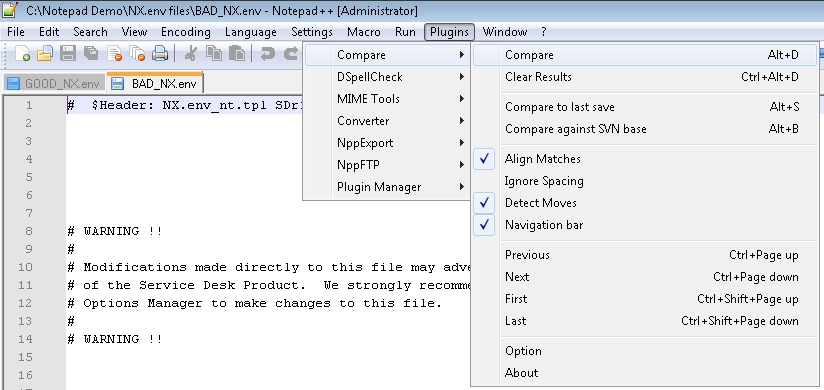824x390 pixels.
Task: Select the BAD_NX.env tab
Action: [155, 83]
